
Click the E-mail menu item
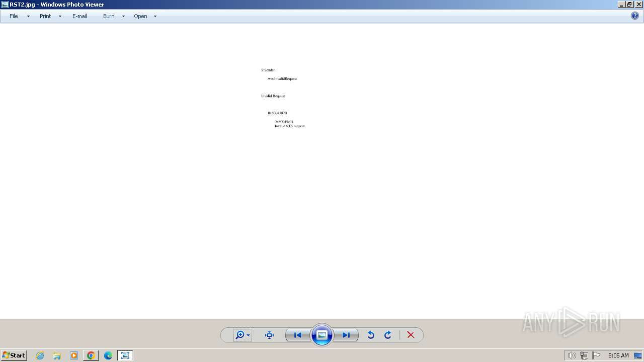pos(79,16)
